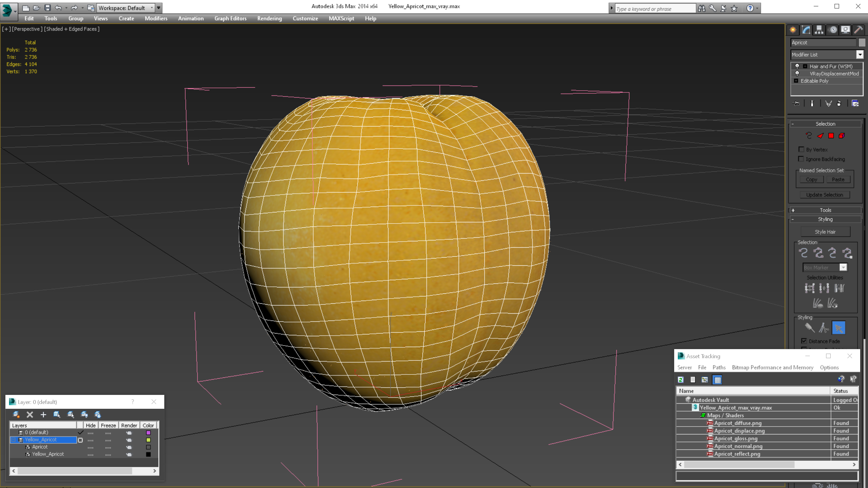
Task: Click Remove modifier from stack trash icon
Action: click(839, 103)
